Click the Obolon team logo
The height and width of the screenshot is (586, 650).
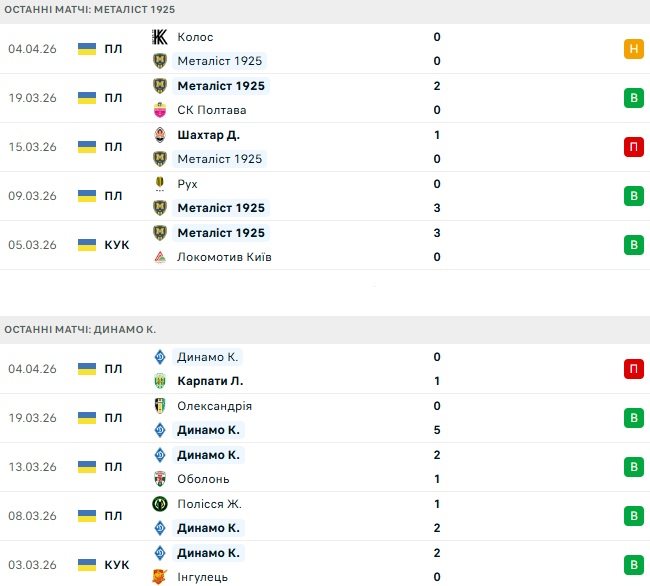(x=160, y=479)
